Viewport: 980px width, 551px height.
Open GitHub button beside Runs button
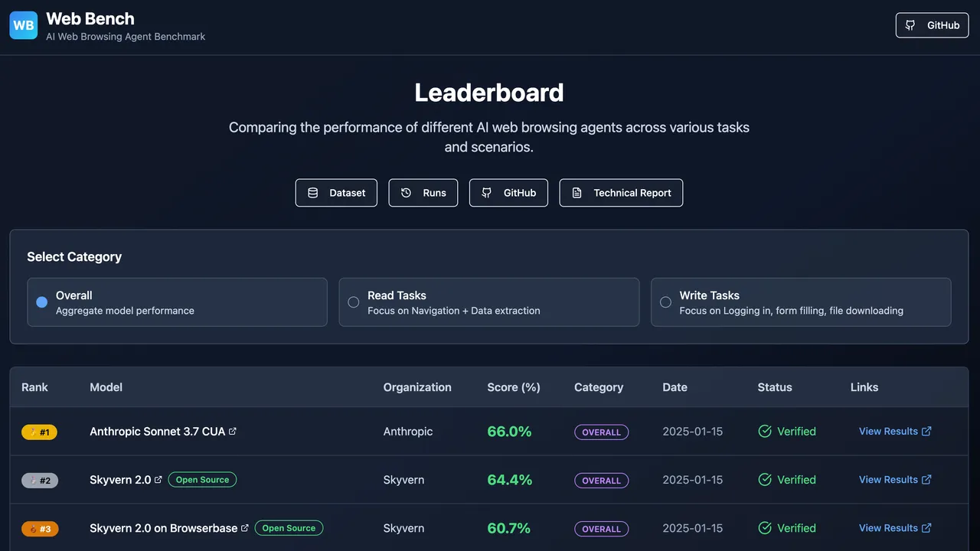coord(508,193)
